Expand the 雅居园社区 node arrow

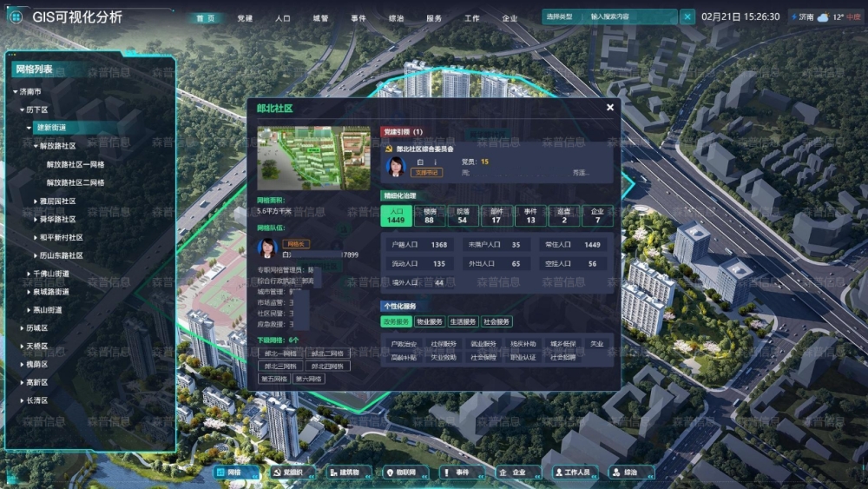(x=36, y=201)
